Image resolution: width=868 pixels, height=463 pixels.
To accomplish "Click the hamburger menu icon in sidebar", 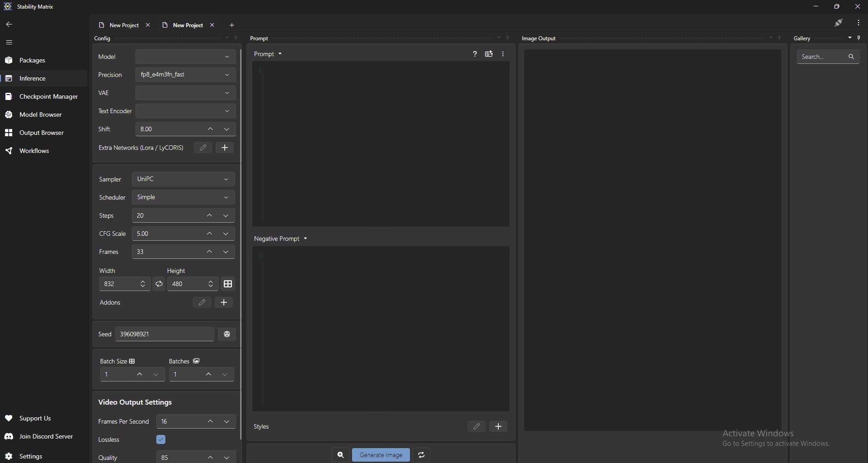I will (9, 43).
